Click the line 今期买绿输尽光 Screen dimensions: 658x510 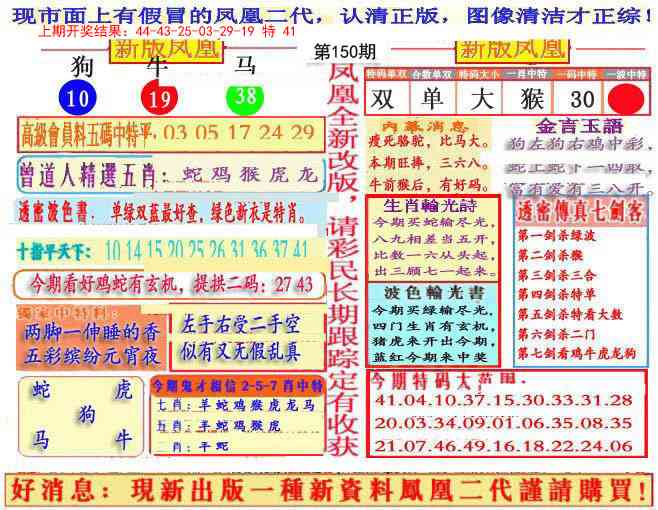(x=434, y=310)
